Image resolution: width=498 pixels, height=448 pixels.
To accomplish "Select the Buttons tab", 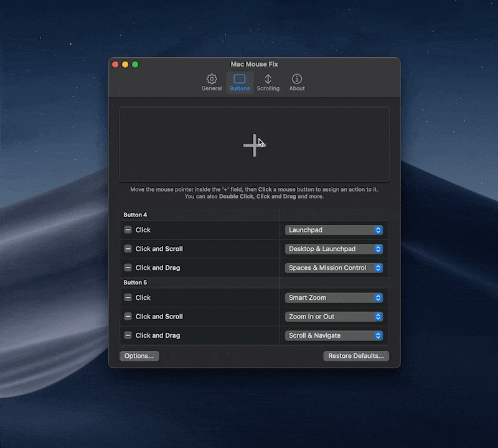I will (240, 82).
